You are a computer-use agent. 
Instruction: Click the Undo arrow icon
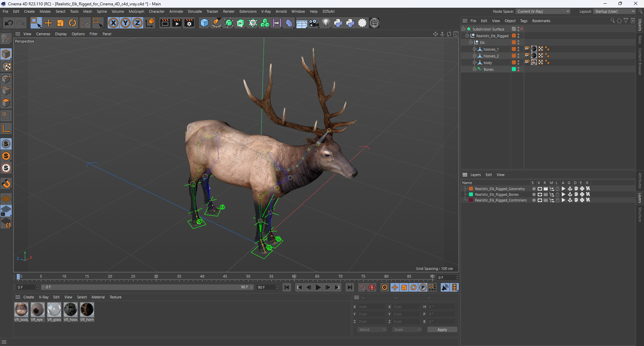[9, 23]
